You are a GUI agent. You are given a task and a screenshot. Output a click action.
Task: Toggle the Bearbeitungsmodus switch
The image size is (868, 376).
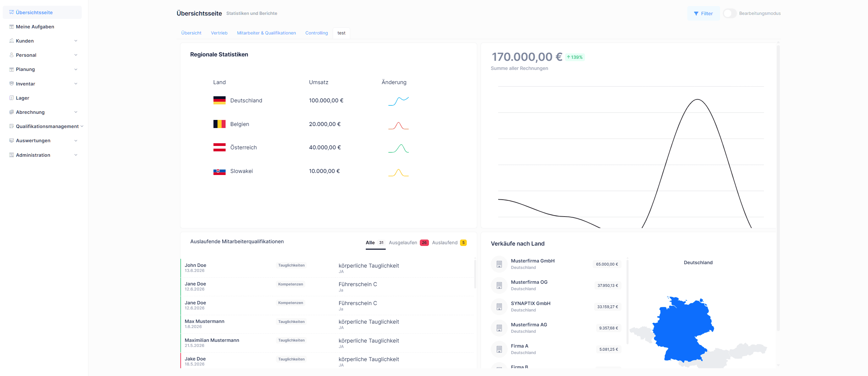tap(730, 13)
